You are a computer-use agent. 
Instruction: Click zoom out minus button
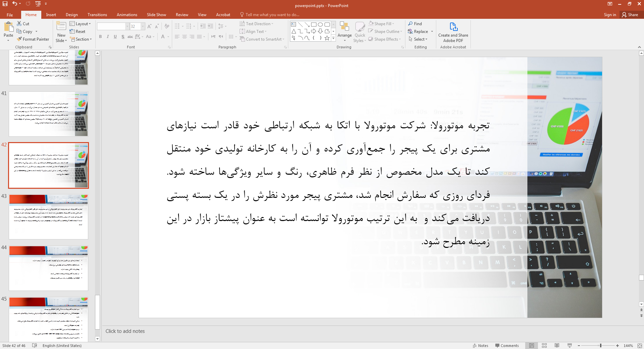point(579,345)
